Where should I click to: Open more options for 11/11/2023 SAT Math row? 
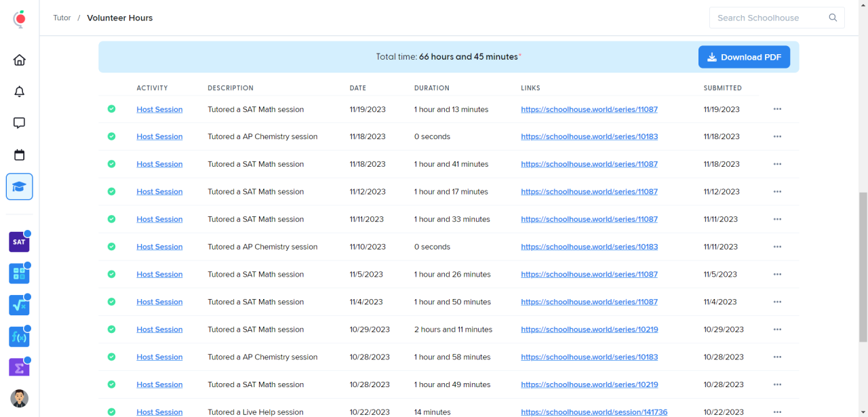tap(777, 219)
